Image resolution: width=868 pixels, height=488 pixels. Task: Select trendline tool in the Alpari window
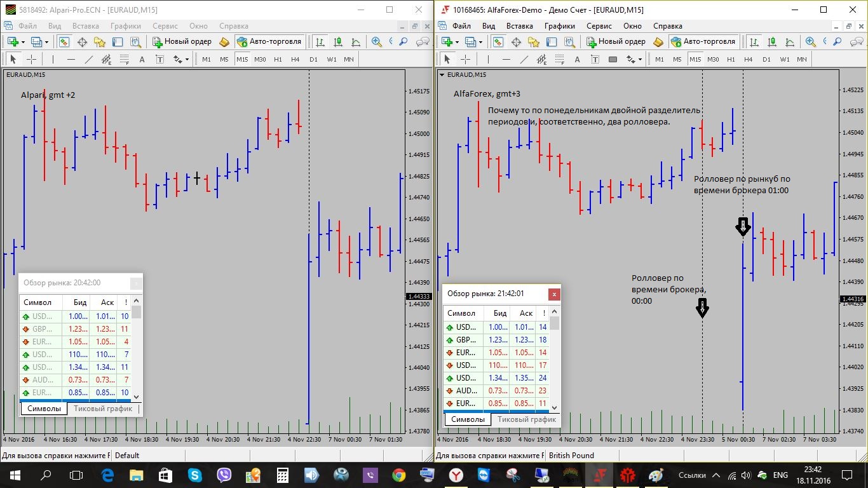pyautogui.click(x=88, y=59)
